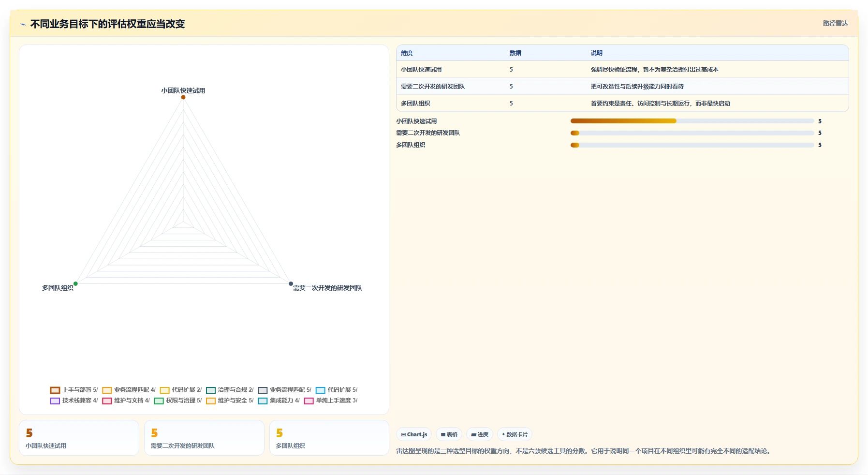The image size is (868, 475).
Task: Click the 路径雷达 label in header
Action: point(835,23)
